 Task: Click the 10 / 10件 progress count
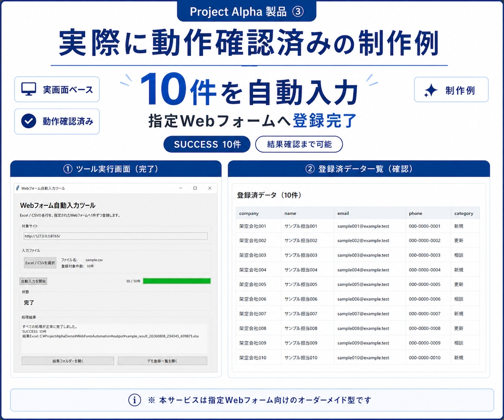coord(133,281)
